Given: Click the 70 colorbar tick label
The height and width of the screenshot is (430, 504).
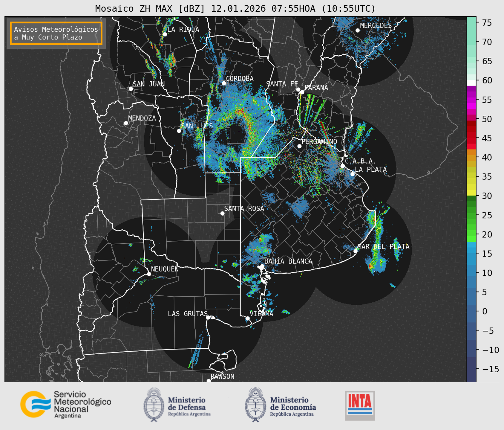Looking at the screenshot, I should 487,42.
